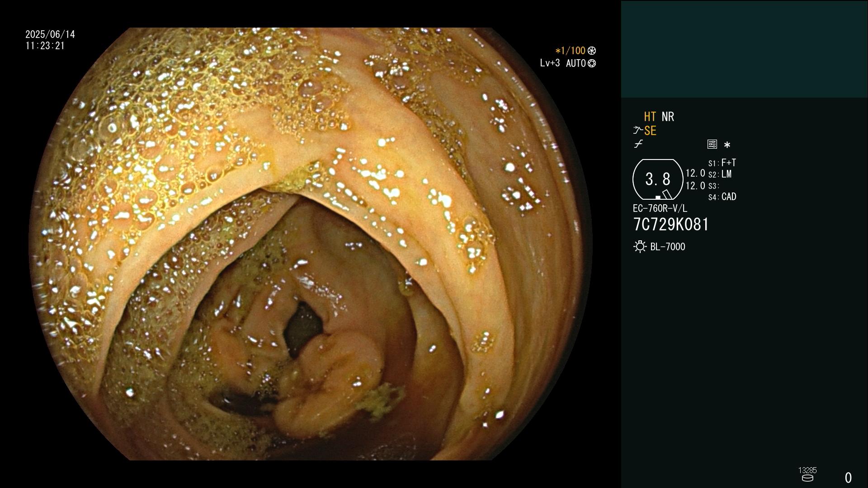The width and height of the screenshot is (868, 488).
Task: Click the SE structure emphasis label
Action: (650, 131)
